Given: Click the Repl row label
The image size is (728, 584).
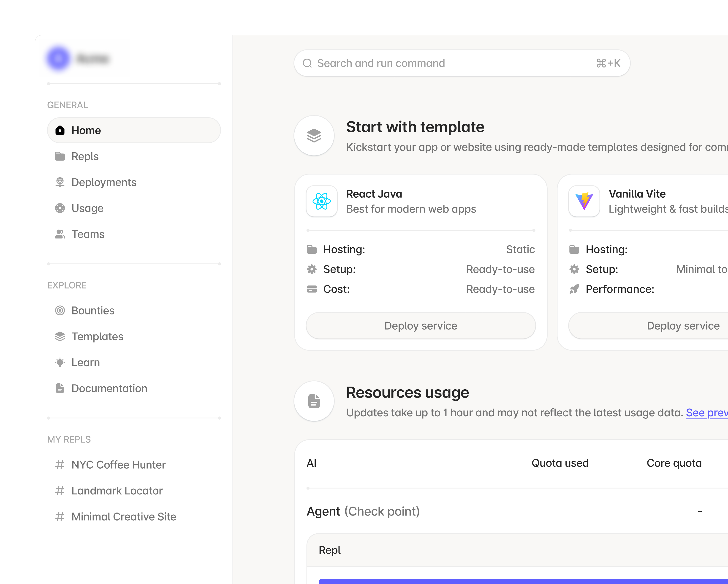Looking at the screenshot, I should pos(330,550).
